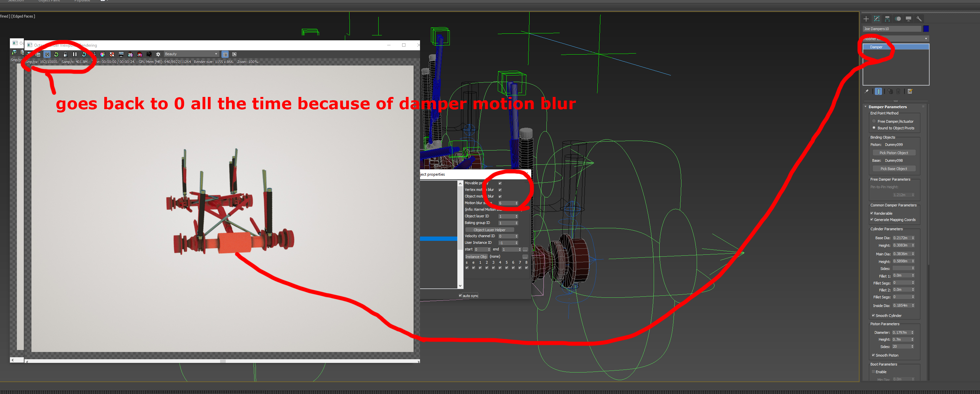Select Free Damper/Actuator radio button
The height and width of the screenshot is (394, 980).
pos(874,121)
